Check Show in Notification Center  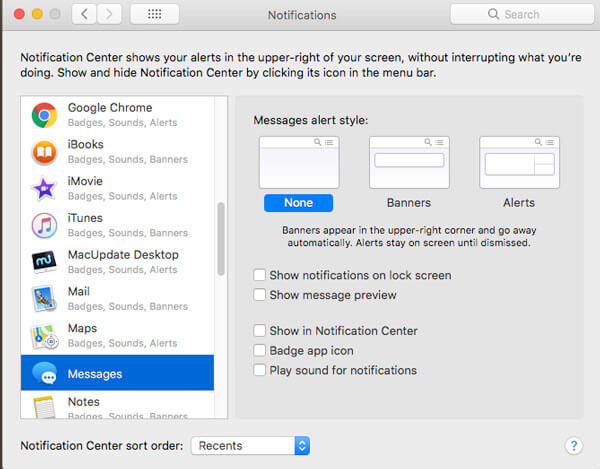point(259,330)
